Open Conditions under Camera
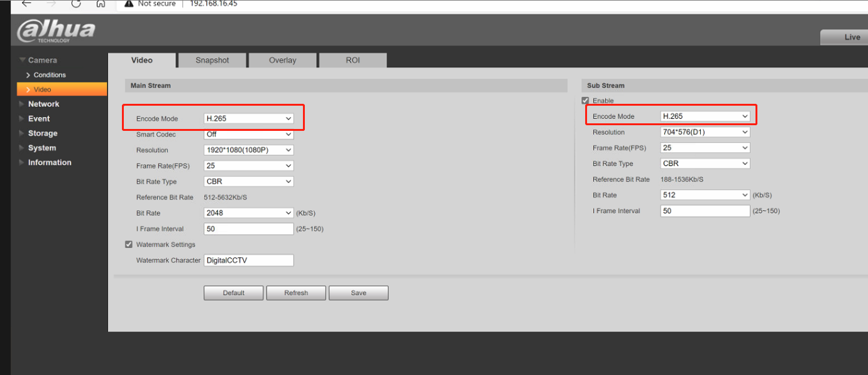Screen dimensions: 868x375 (x=50, y=75)
